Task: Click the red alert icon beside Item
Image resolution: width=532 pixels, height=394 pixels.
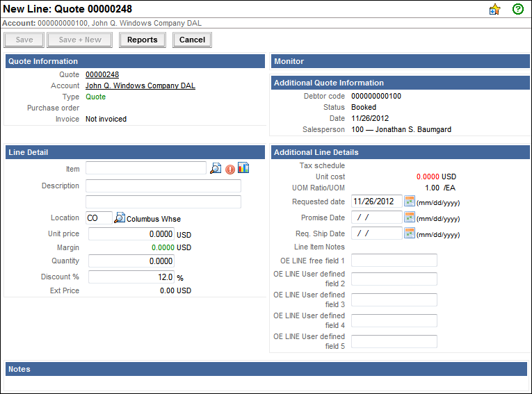Action: [x=230, y=169]
